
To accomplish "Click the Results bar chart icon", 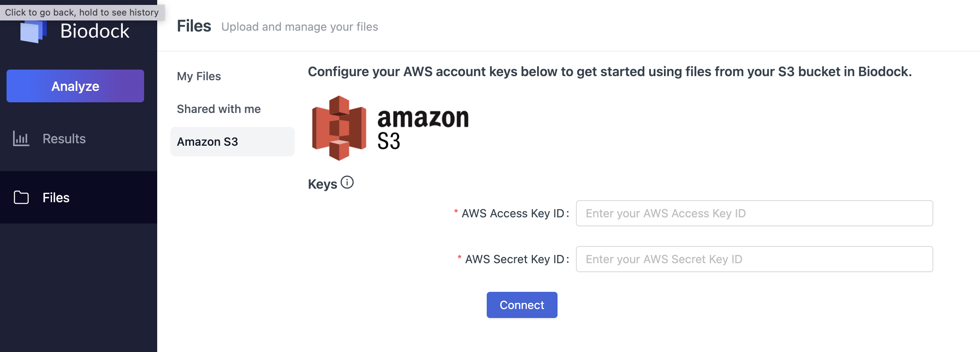I will click(21, 138).
